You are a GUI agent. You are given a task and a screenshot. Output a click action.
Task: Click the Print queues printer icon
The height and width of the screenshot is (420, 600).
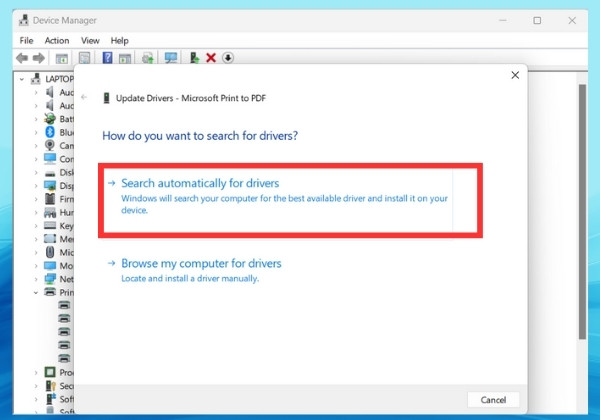(x=50, y=292)
